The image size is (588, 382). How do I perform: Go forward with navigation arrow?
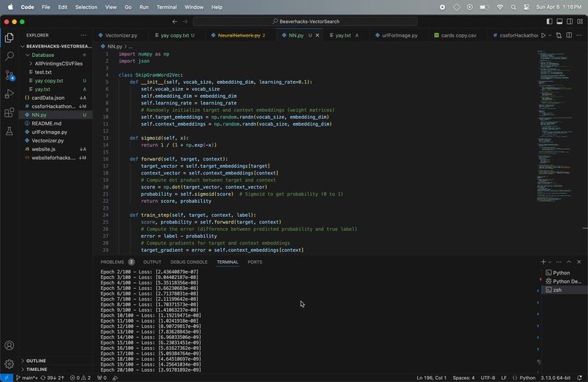coord(185,21)
